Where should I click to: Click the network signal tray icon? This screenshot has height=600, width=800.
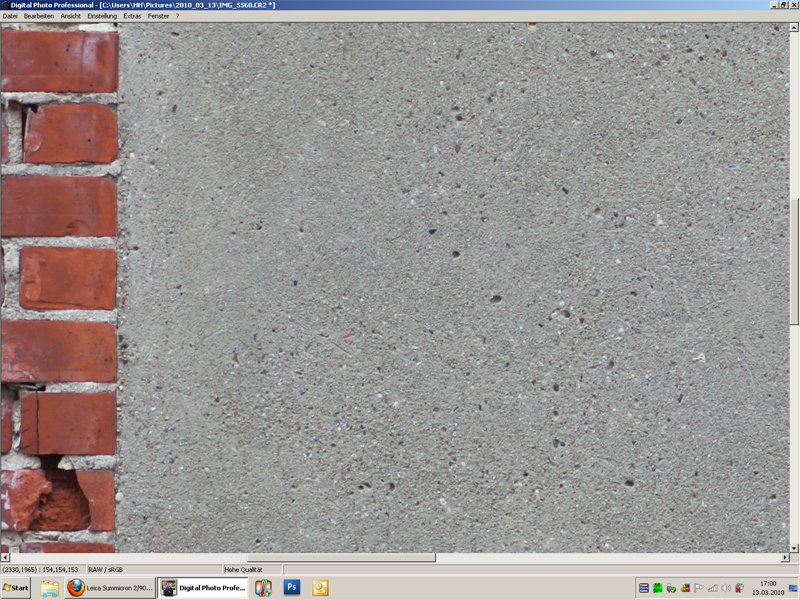(x=712, y=588)
